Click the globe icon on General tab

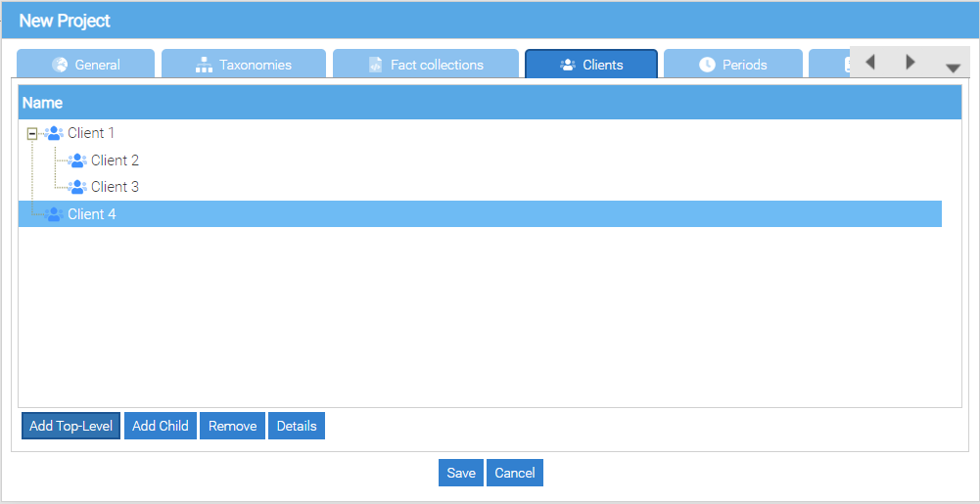60,65
